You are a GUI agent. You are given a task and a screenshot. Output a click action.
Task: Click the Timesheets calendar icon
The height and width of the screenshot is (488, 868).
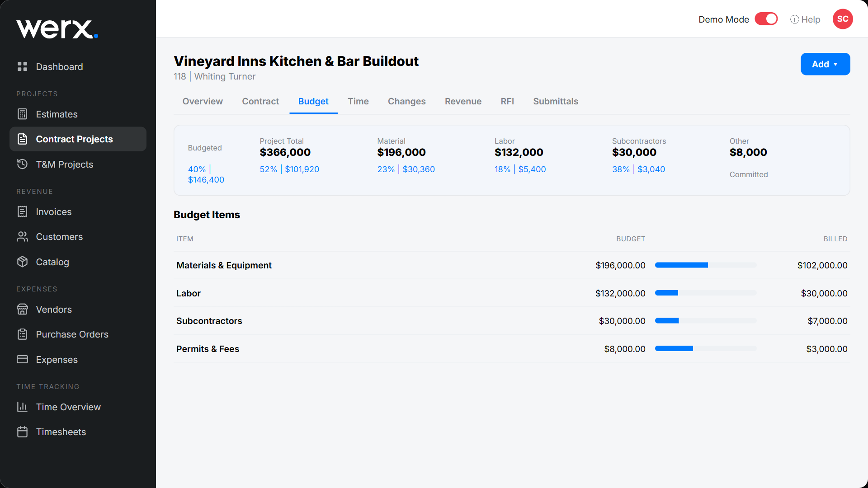(x=22, y=432)
